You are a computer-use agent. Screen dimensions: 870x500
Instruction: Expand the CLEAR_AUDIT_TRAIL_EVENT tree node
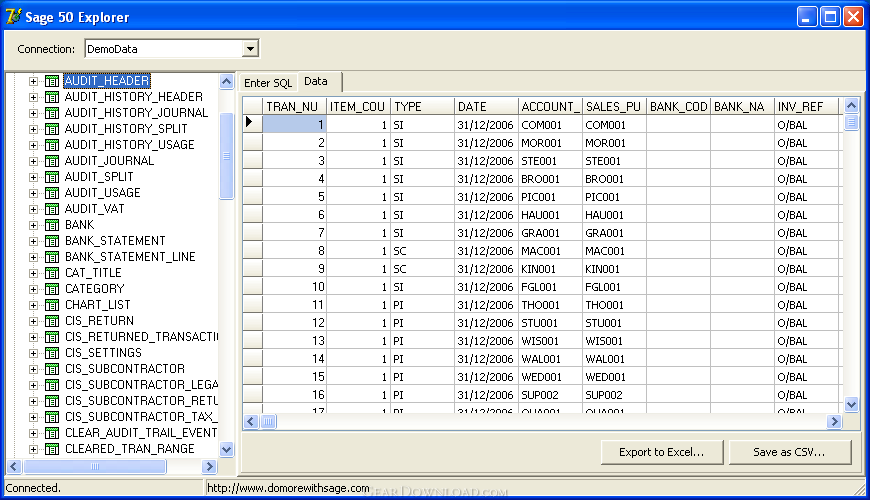pyautogui.click(x=33, y=433)
